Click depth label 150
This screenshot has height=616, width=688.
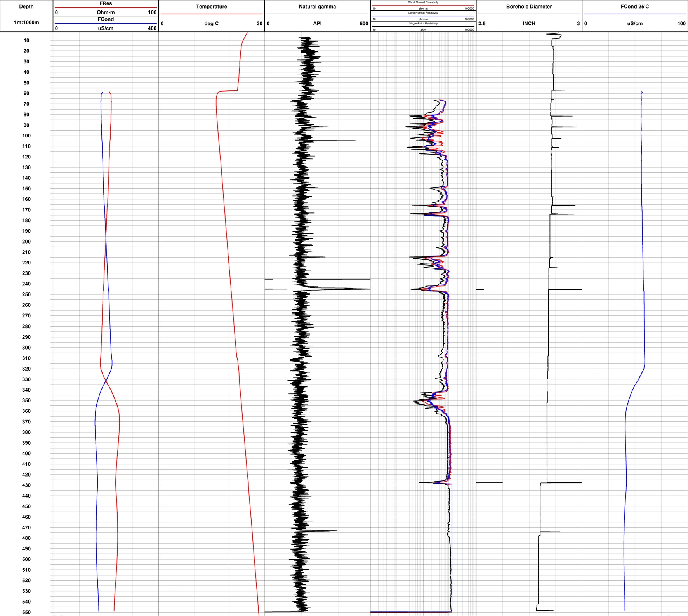pyautogui.click(x=26, y=189)
